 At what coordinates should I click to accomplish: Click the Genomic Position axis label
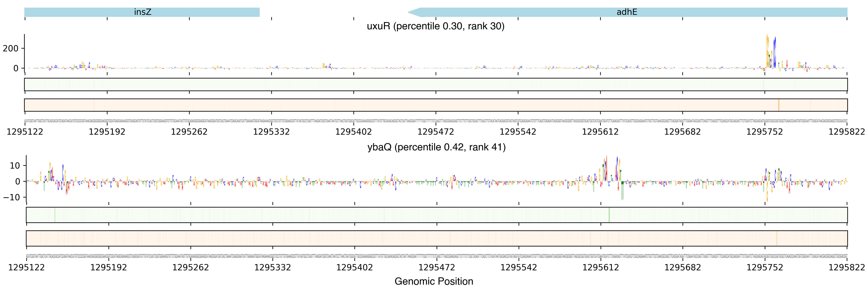434,281
